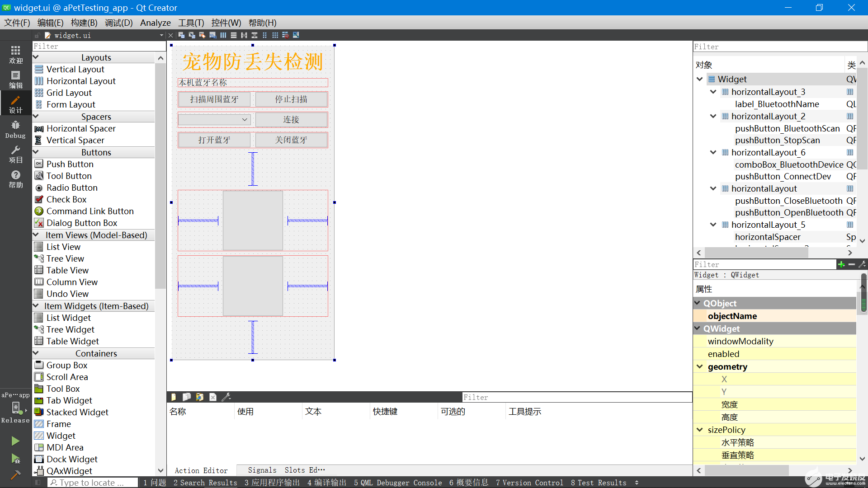Open 控件(W) menu
Screen dimensions: 868x488
pyautogui.click(x=226, y=23)
